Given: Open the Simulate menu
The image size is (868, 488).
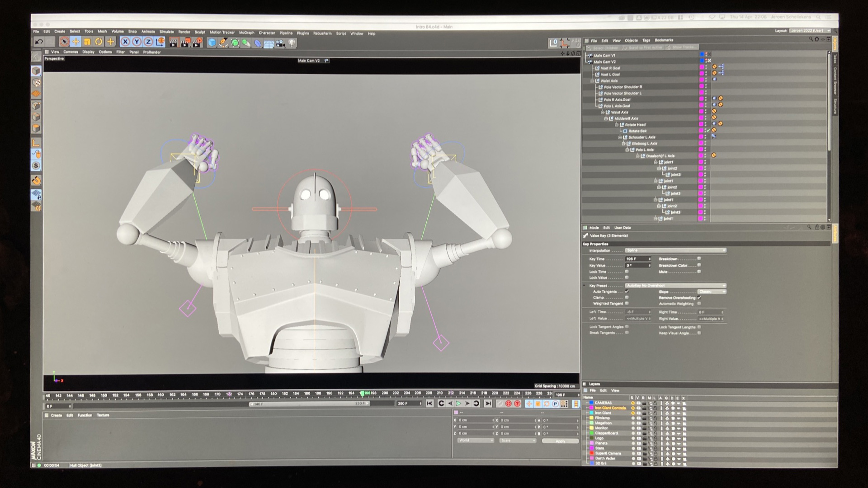Looking at the screenshot, I should (166, 32).
